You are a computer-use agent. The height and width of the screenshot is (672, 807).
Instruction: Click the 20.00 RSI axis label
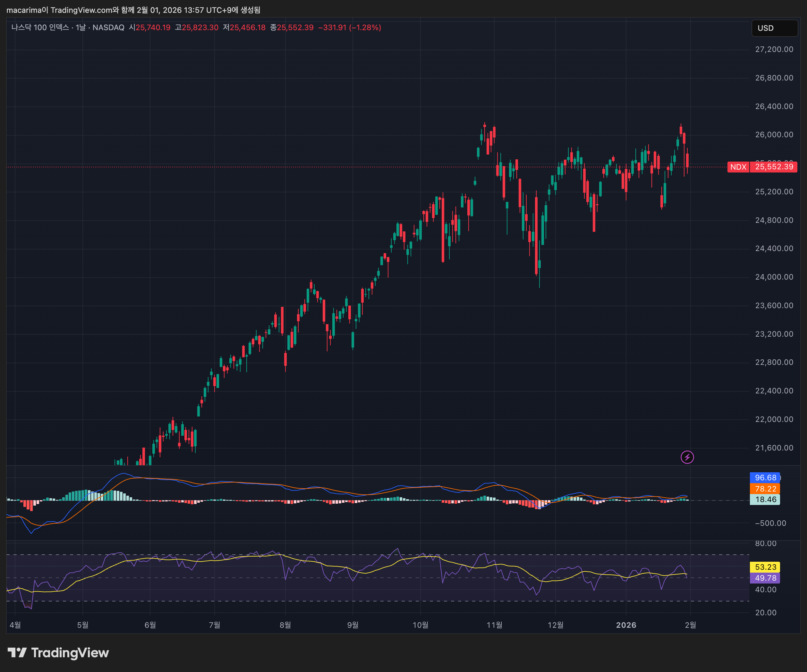pyautogui.click(x=766, y=612)
